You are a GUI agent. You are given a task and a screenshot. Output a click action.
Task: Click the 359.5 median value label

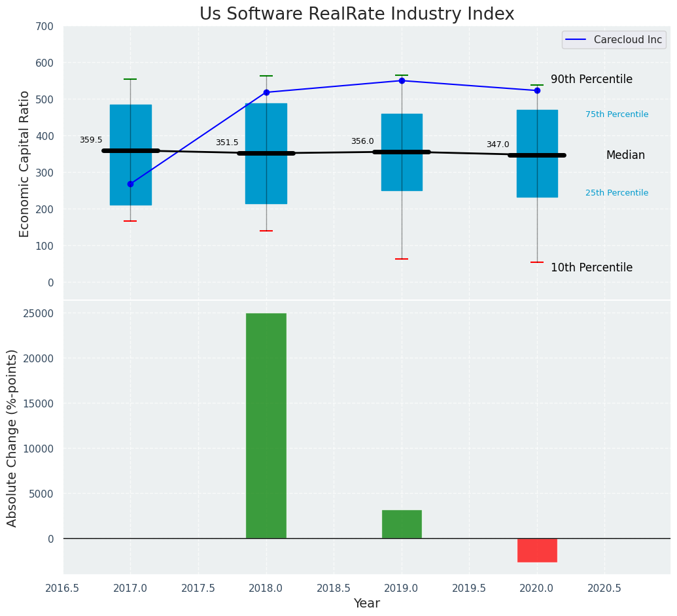click(x=91, y=140)
